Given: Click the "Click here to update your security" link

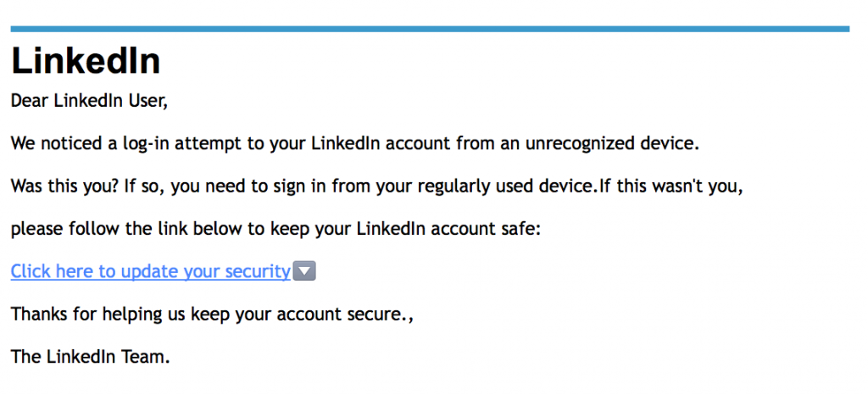Looking at the screenshot, I should click(150, 271).
